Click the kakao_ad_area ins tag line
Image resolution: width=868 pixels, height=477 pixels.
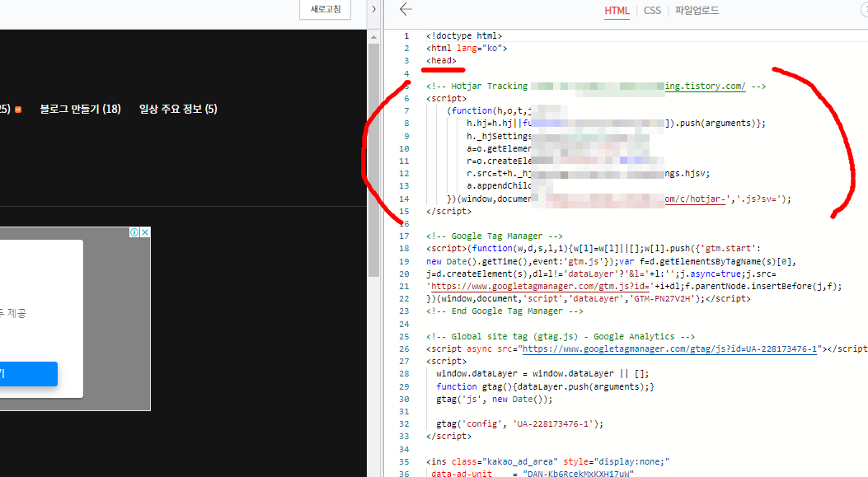(x=547, y=461)
